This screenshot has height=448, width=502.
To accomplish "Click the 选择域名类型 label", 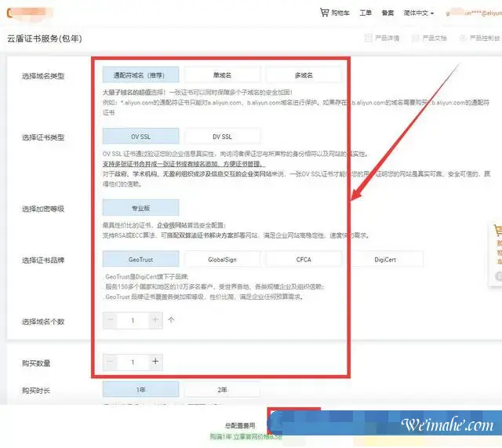I will [43, 76].
